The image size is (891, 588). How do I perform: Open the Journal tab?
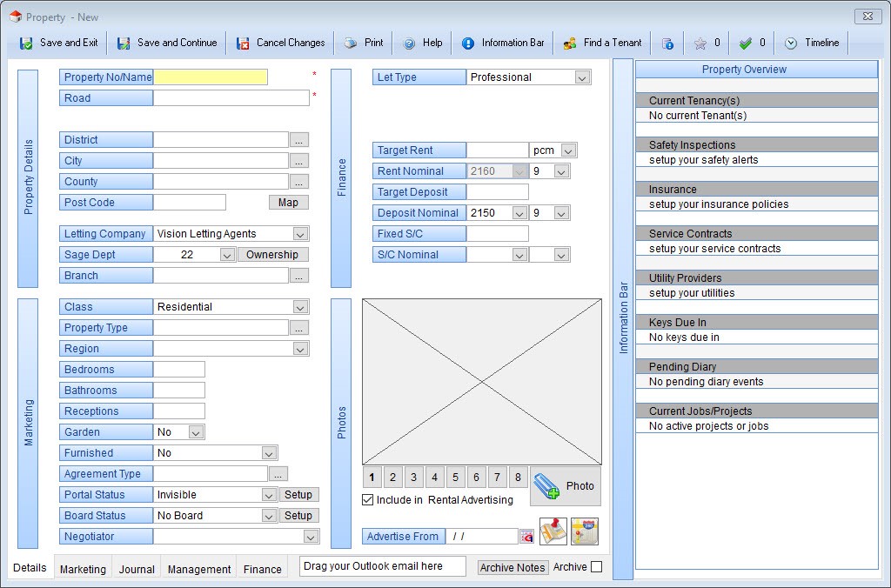coord(137,569)
